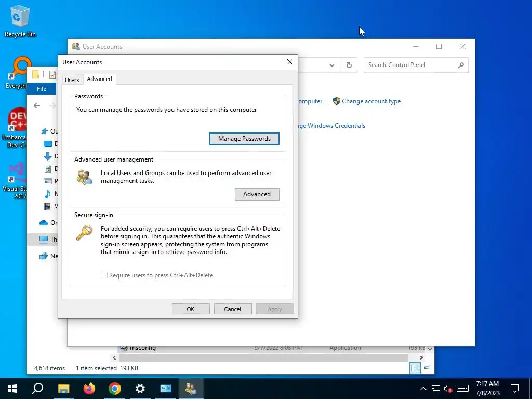Open the Action Center notifications
This screenshot has height=399, width=532.
[x=515, y=389]
